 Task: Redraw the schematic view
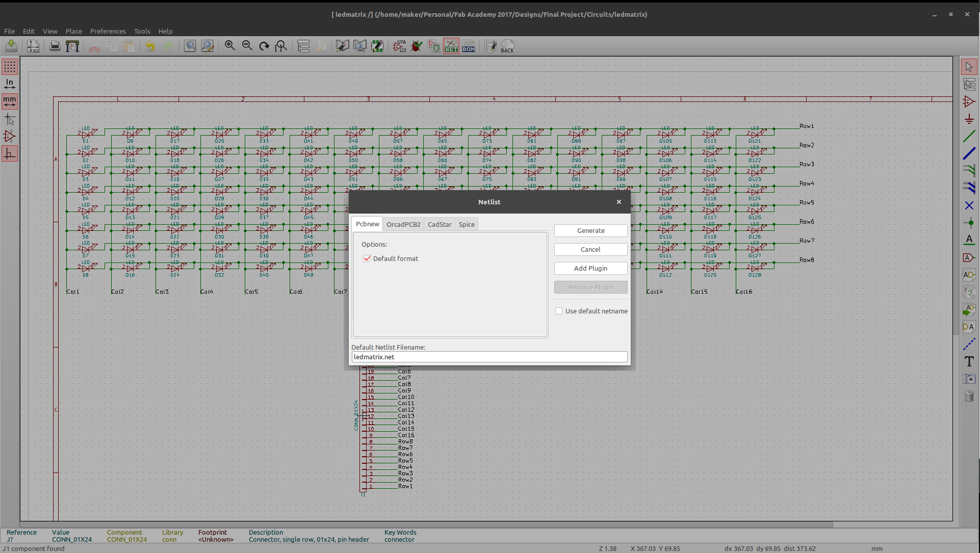(264, 46)
